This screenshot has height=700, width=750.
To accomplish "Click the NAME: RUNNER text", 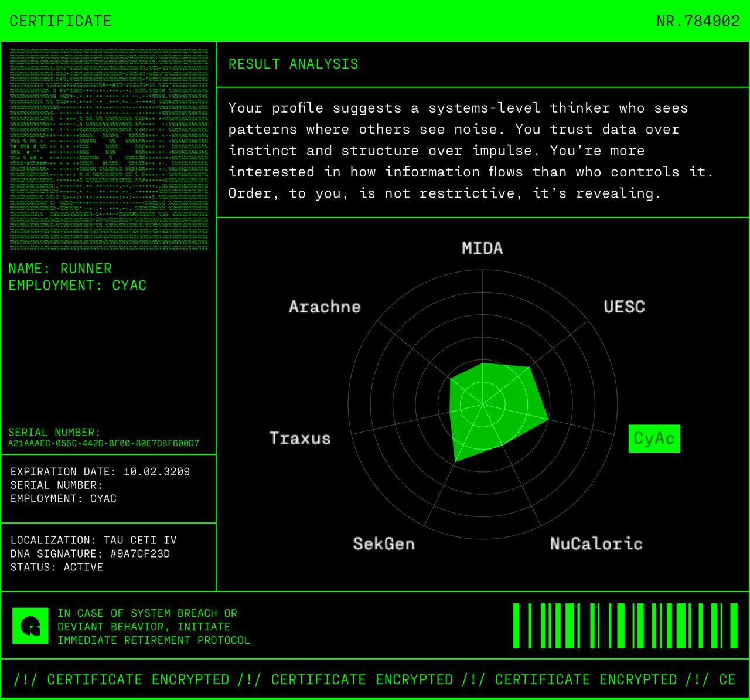I will 60,269.
